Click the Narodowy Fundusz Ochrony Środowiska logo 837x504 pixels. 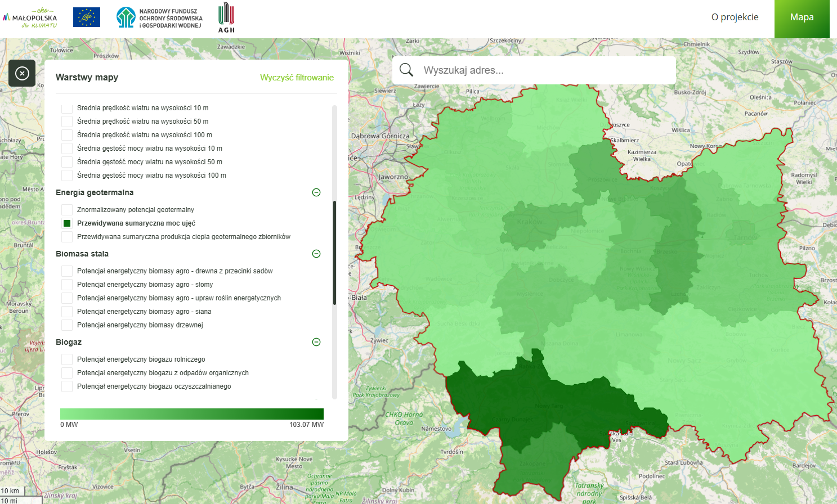pyautogui.click(x=159, y=18)
